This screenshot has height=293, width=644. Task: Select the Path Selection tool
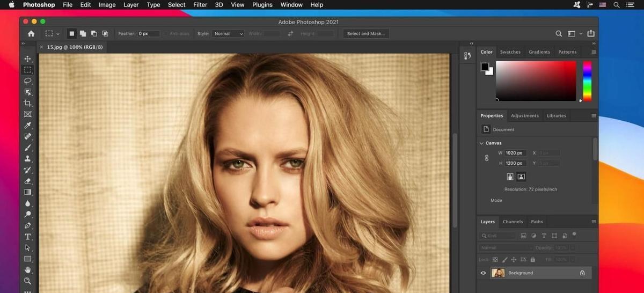pyautogui.click(x=28, y=247)
